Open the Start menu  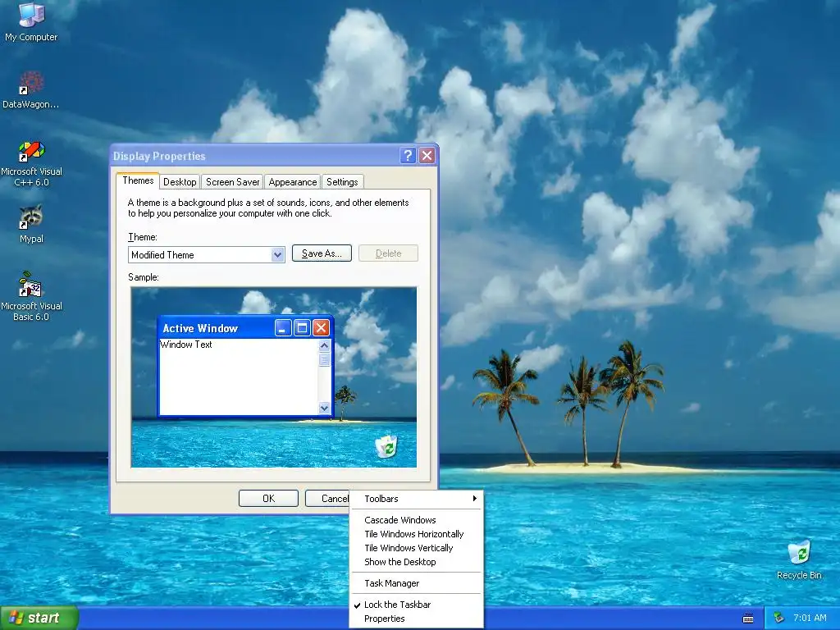(39, 618)
